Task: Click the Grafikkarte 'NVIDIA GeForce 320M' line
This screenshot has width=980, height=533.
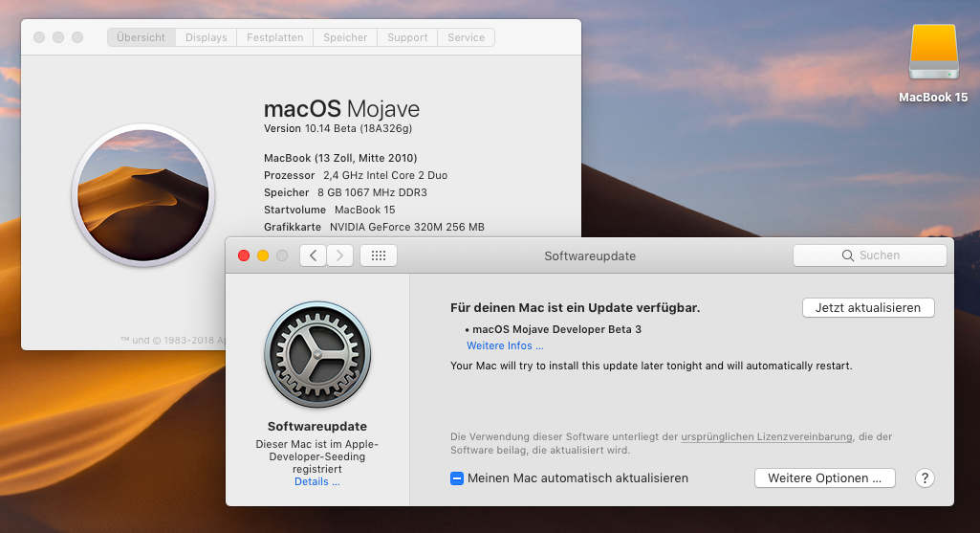Action: [x=375, y=227]
